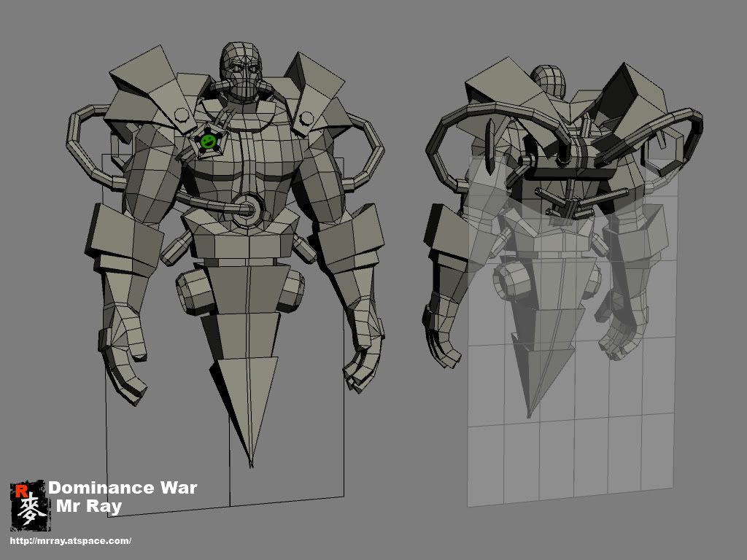Click the http://mrray.atspace.com/ URL text
Viewport: 747px width, 560px height.
(71, 541)
